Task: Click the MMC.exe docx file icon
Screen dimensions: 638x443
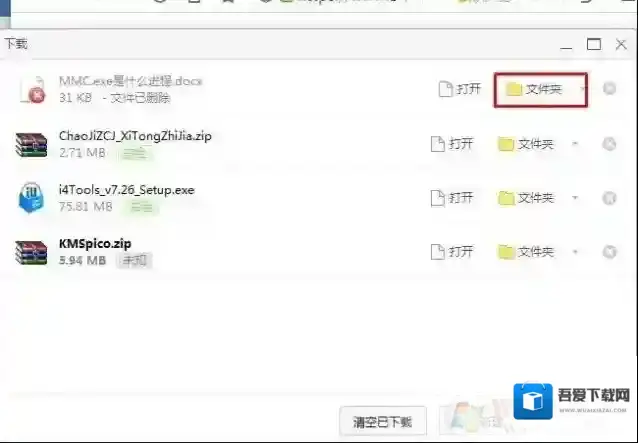Action: (33, 89)
